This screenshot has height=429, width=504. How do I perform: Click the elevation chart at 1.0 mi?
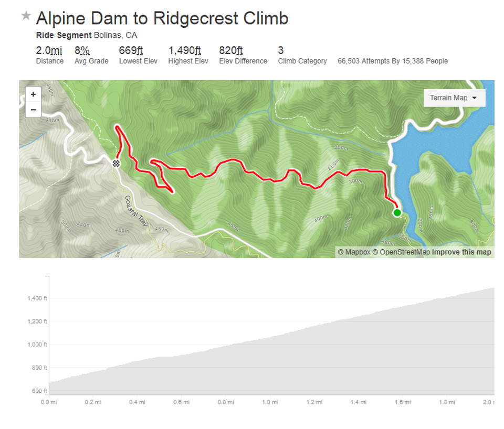(x=270, y=366)
